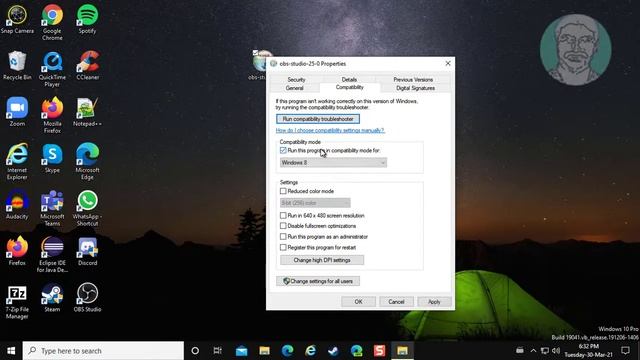
Task: Check Disable fullscreen optimizations
Action: 283,226
